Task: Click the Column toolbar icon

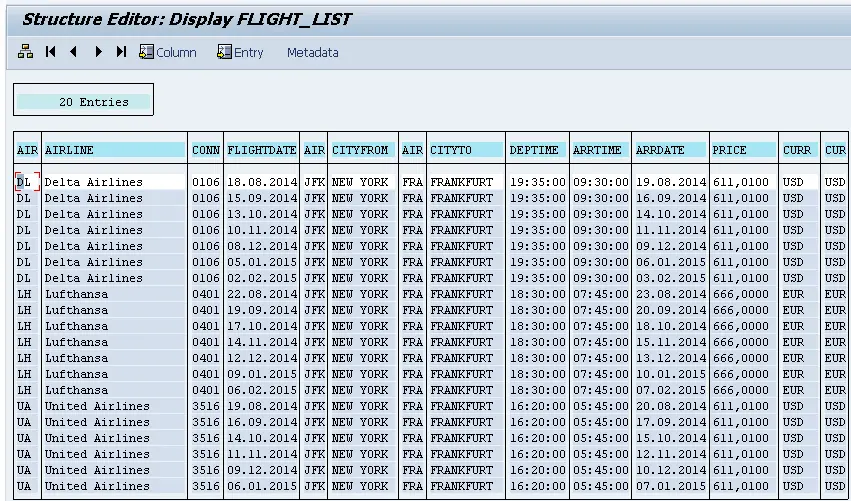Action: (147, 52)
